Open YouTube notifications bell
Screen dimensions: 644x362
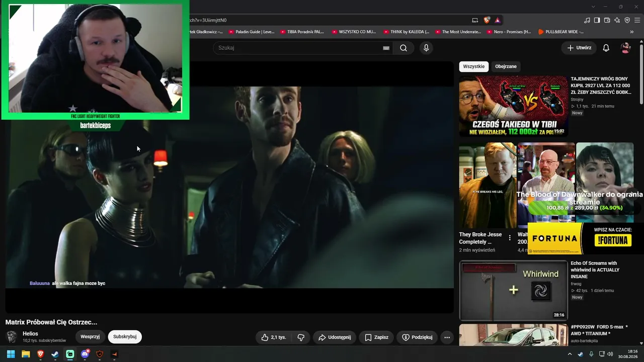coord(606,48)
